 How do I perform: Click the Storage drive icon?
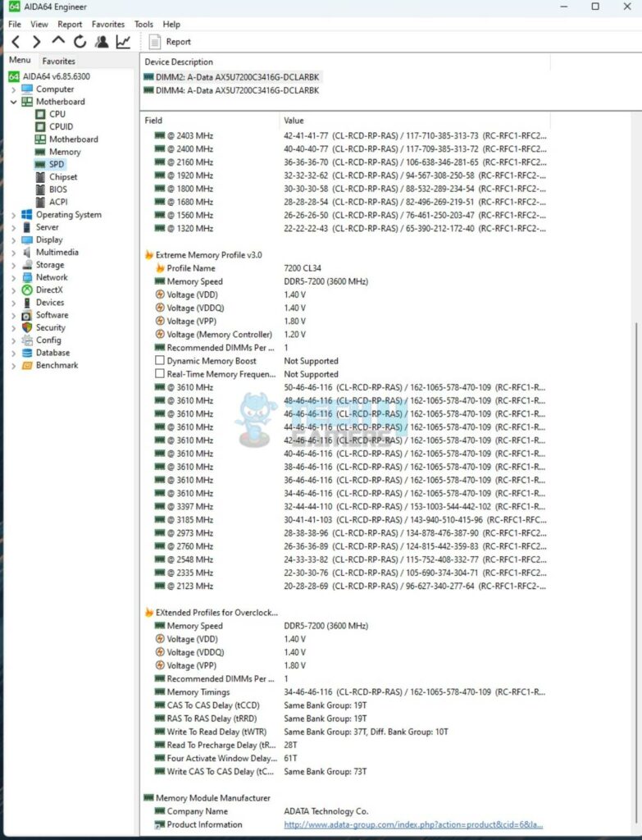pos(27,265)
